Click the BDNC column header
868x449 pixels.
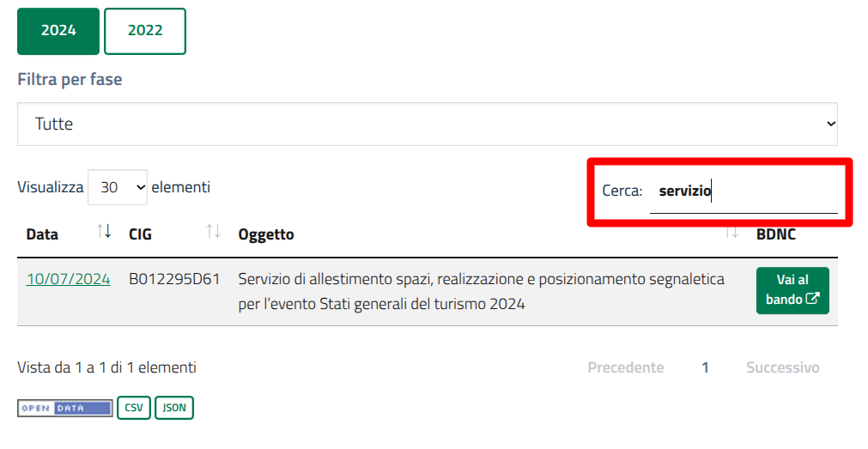point(776,234)
